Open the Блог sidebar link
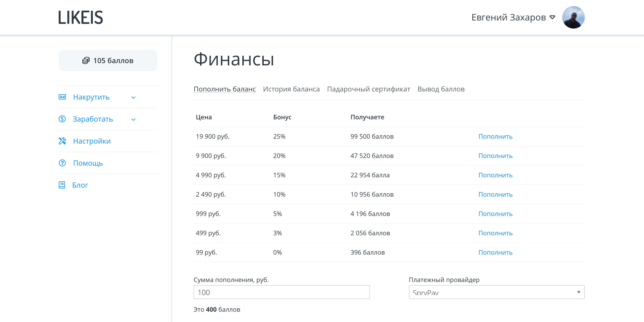Image resolution: width=644 pixels, height=322 pixels. point(80,185)
